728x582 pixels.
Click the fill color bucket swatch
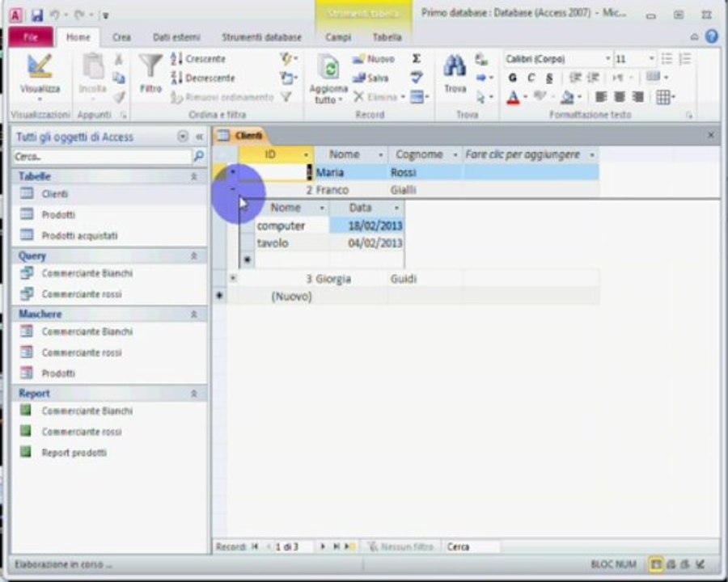567,97
